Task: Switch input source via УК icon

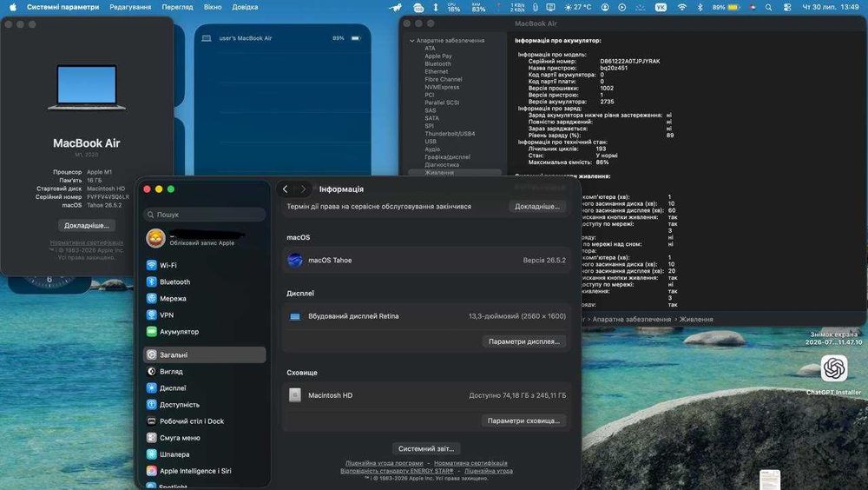Action: click(x=661, y=7)
